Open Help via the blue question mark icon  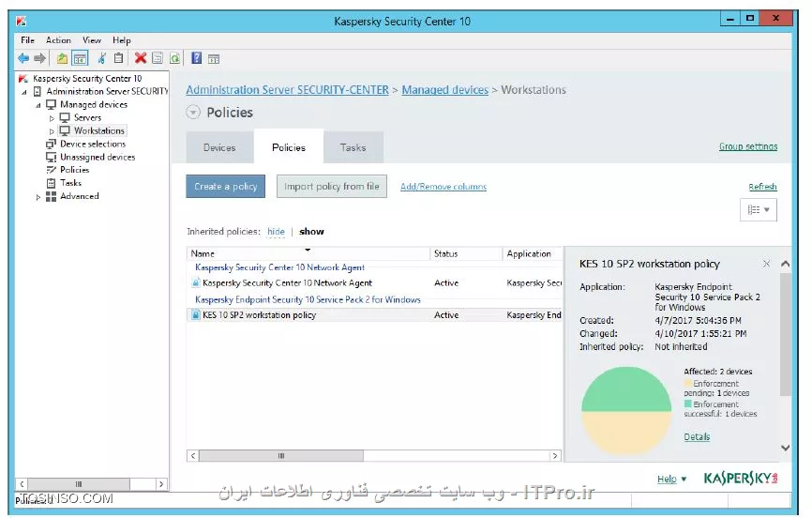[x=196, y=58]
